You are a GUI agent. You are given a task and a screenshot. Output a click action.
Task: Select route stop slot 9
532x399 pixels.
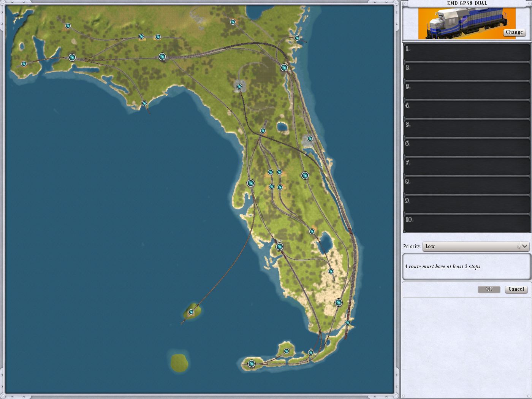point(467,204)
